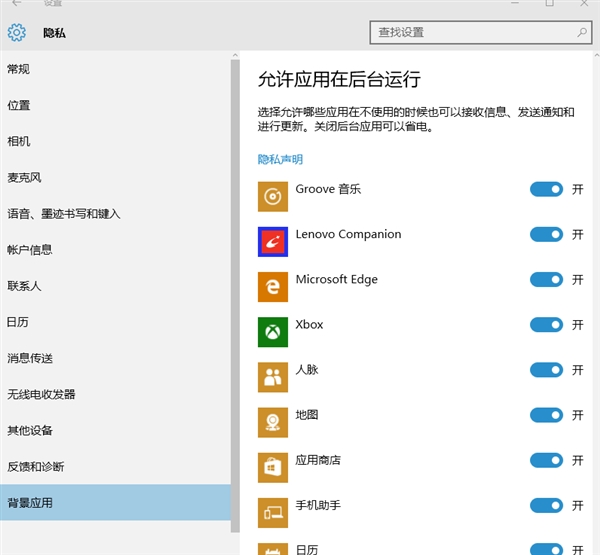This screenshot has width=600, height=555.
Task: Click the Microsoft Edge app icon
Action: point(272,286)
